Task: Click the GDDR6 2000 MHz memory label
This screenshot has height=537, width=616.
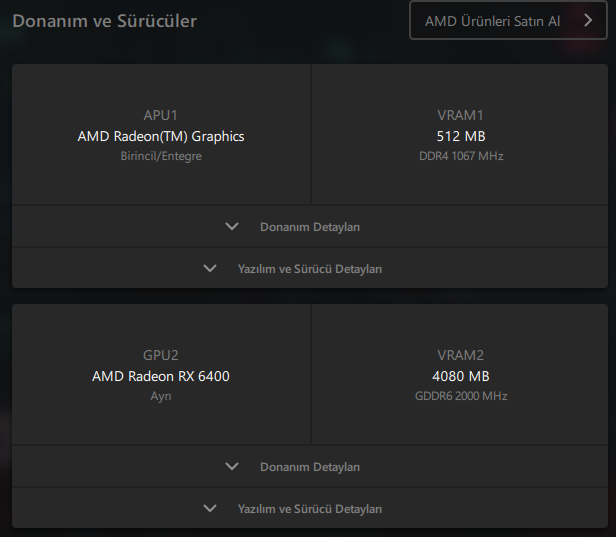Action: [461, 396]
